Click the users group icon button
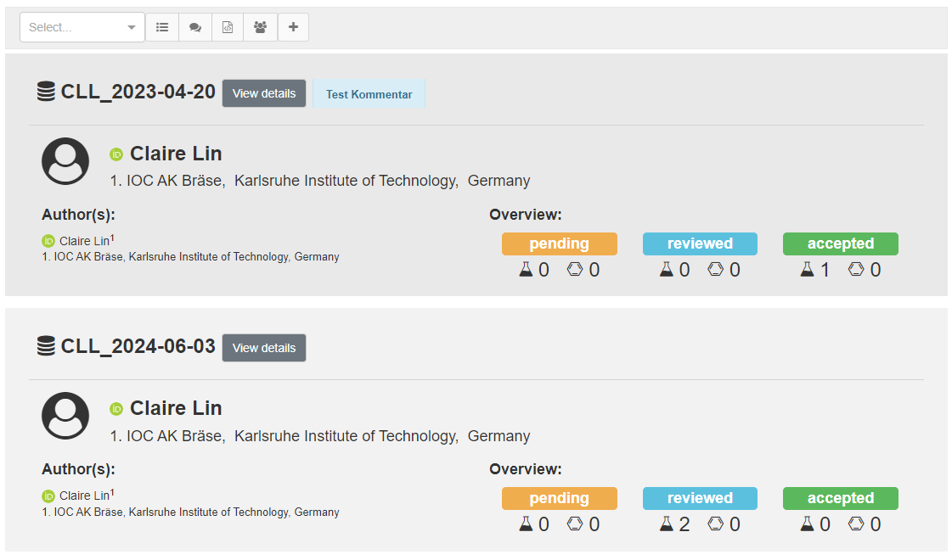Image resolution: width=952 pixels, height=560 pixels. pyautogui.click(x=260, y=27)
